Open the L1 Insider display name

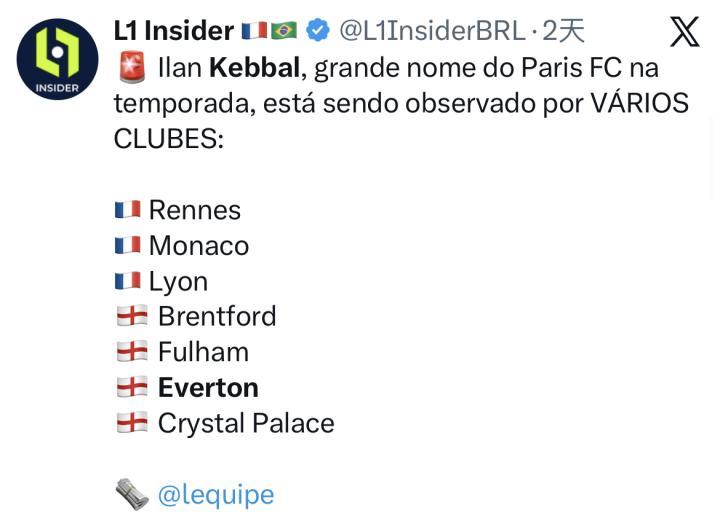point(174,31)
